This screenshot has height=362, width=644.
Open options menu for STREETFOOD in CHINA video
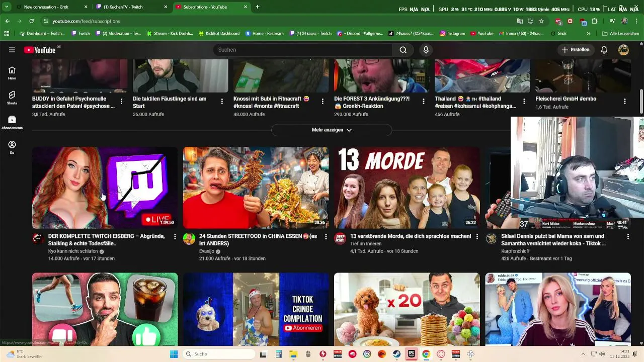[x=326, y=236]
